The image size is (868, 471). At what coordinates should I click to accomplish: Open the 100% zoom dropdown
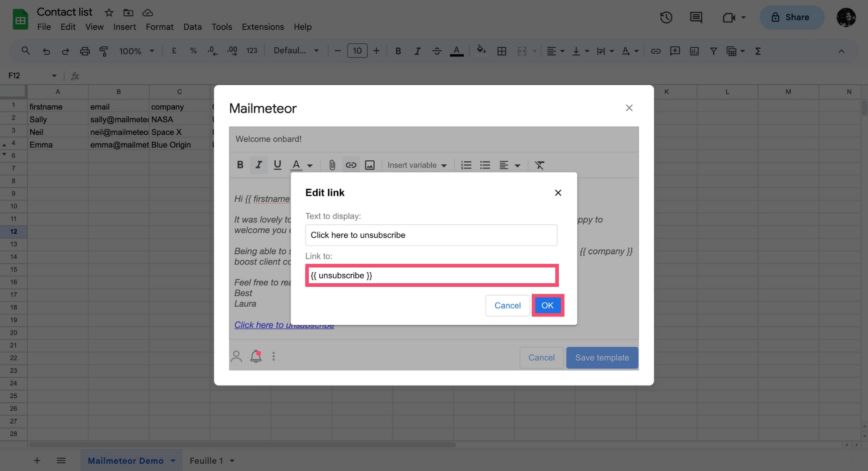coord(137,51)
